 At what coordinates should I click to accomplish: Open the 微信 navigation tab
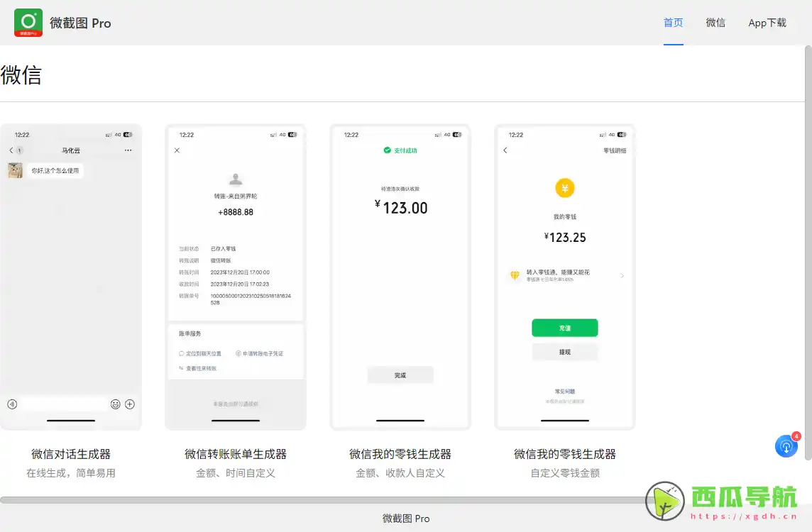coord(715,23)
